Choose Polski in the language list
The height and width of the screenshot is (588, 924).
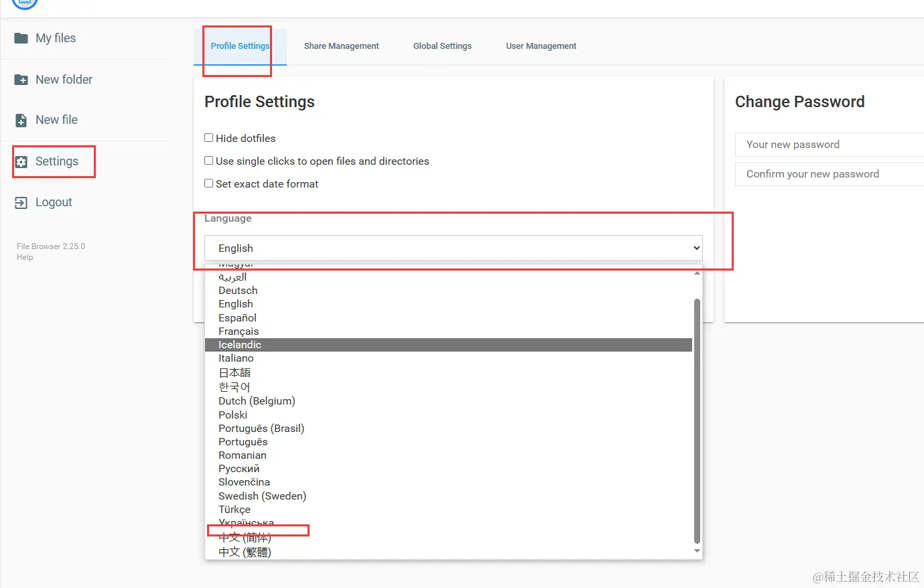448,415
